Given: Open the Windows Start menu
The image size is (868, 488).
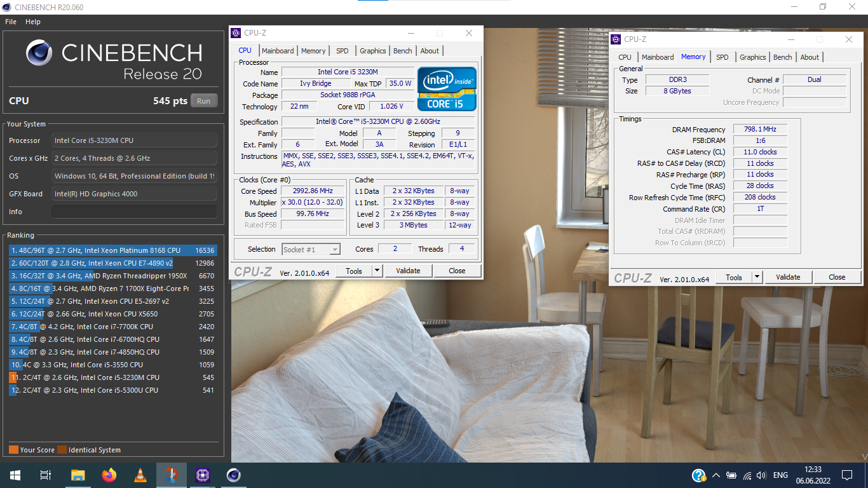Looking at the screenshot, I should [x=15, y=475].
